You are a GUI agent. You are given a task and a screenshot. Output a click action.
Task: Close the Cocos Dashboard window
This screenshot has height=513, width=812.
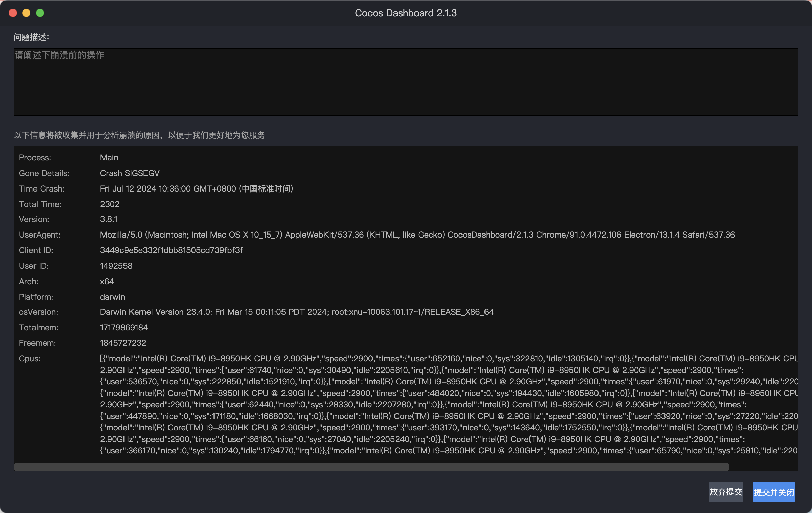[13, 13]
